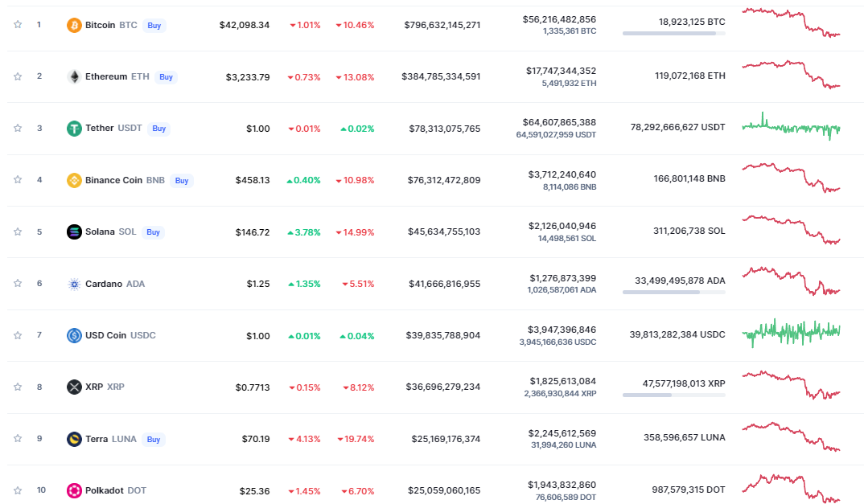Open the Binance Coin name link
The width and height of the screenshot is (864, 504).
[113, 180]
